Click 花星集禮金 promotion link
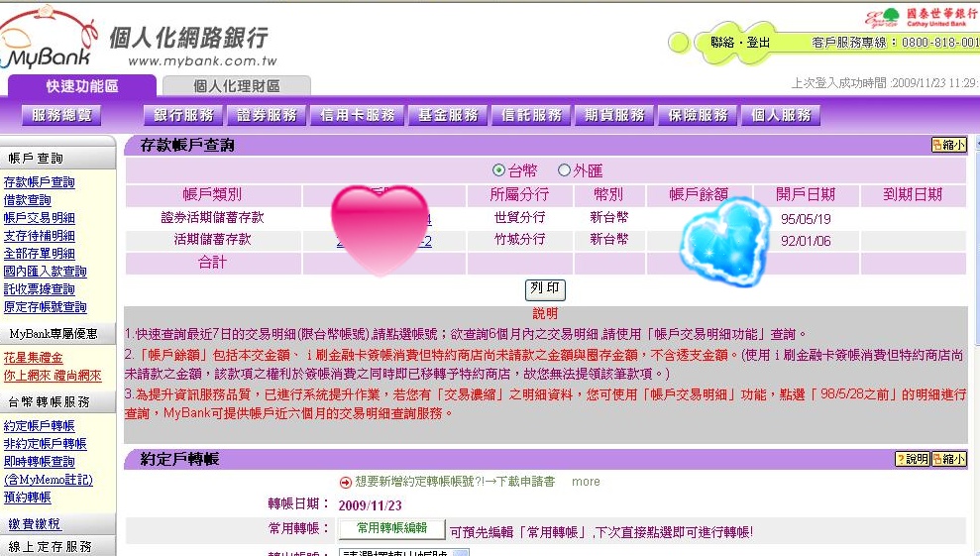980x556 pixels. pos(33,358)
